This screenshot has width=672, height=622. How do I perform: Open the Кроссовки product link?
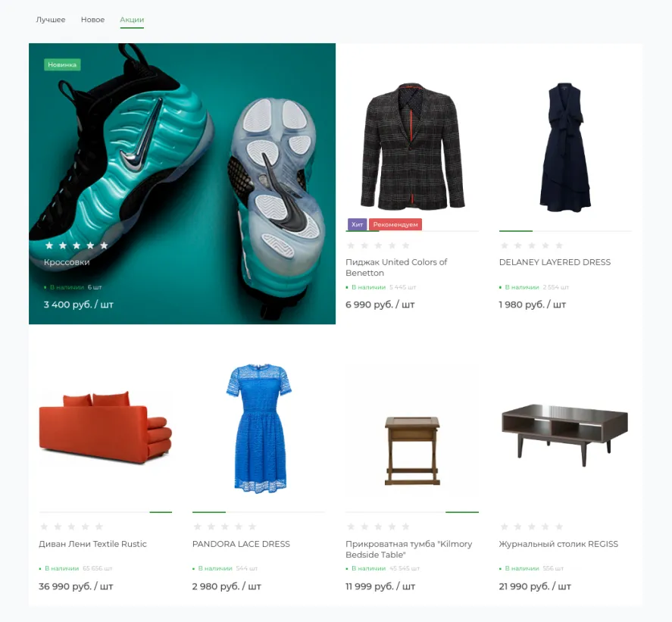tap(67, 262)
